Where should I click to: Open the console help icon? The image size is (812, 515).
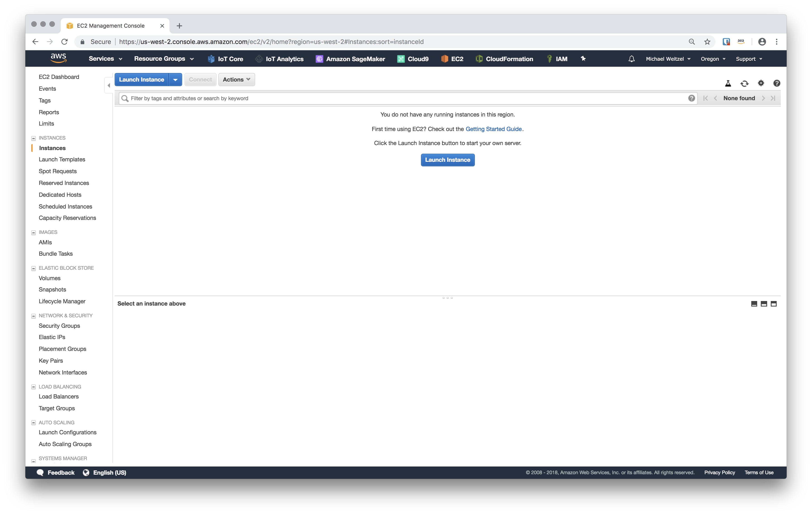click(x=777, y=83)
